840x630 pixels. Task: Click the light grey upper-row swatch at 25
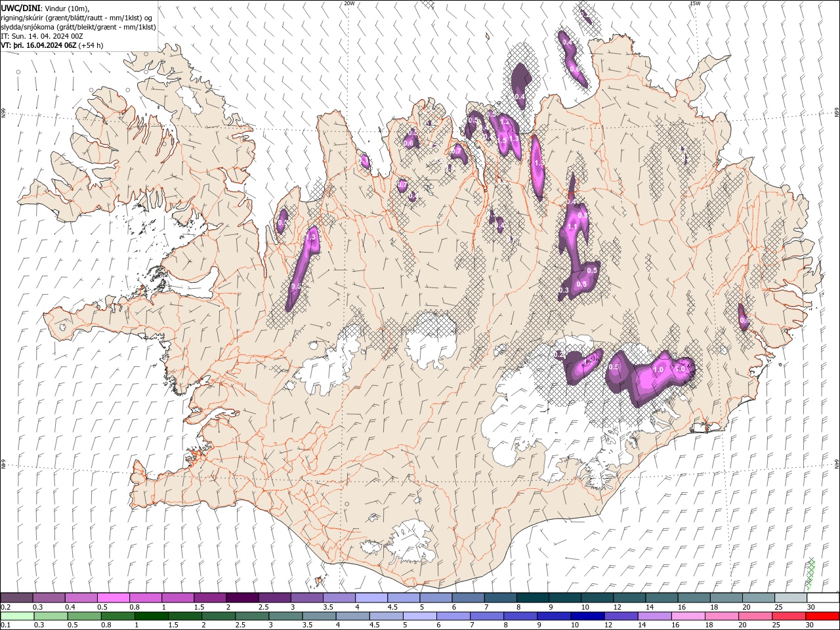click(x=790, y=598)
